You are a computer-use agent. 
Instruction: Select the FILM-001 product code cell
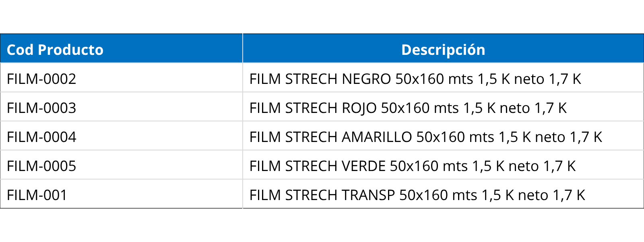(x=121, y=194)
